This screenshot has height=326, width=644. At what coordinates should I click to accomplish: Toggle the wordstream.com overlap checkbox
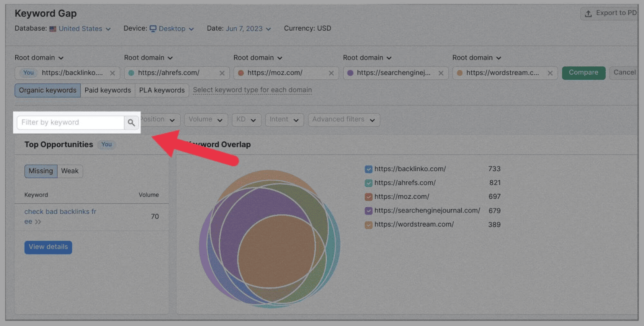pos(368,225)
